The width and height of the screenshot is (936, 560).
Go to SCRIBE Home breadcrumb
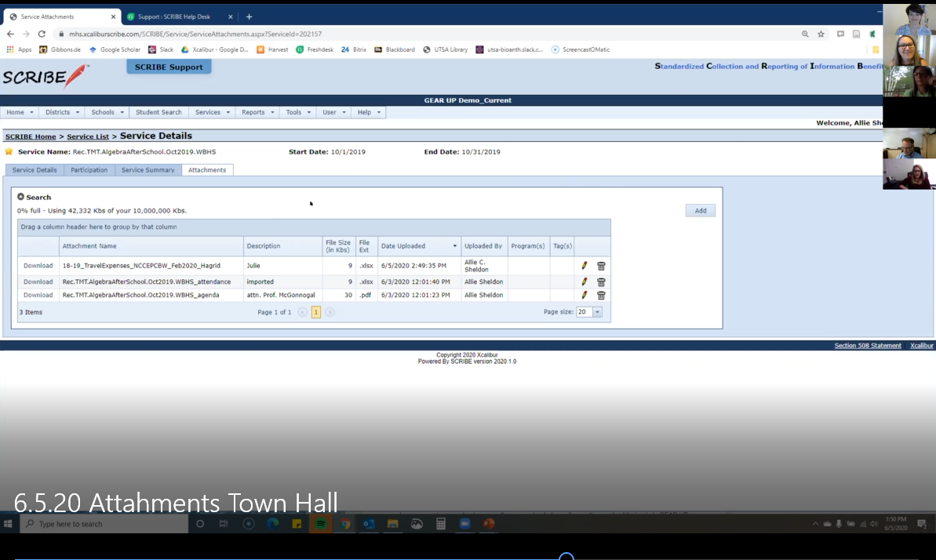(31, 136)
